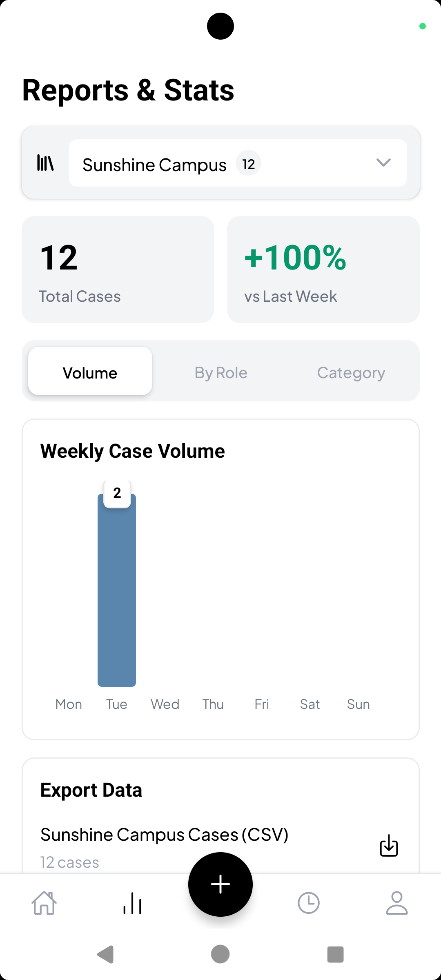Tap the campus library icon beside the selector
Image resolution: width=441 pixels, height=980 pixels.
click(45, 163)
